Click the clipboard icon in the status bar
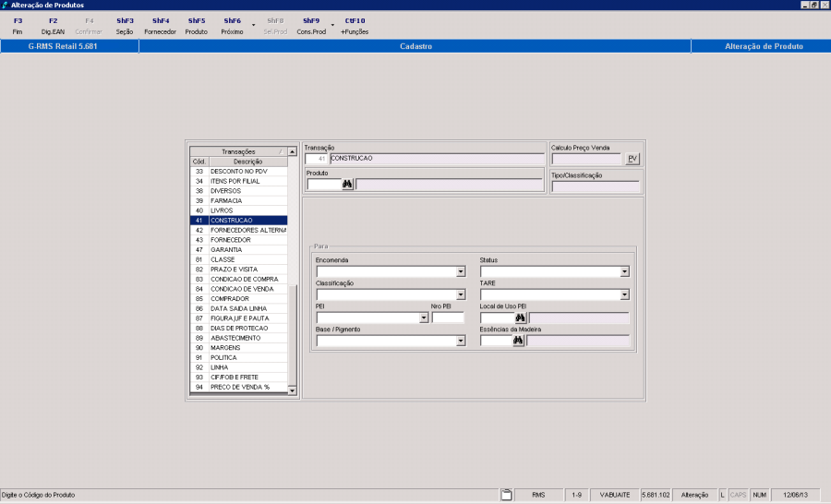 (x=507, y=495)
